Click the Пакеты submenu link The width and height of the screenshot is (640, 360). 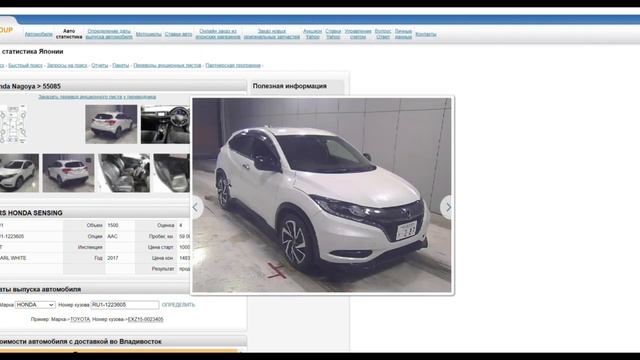tap(120, 65)
